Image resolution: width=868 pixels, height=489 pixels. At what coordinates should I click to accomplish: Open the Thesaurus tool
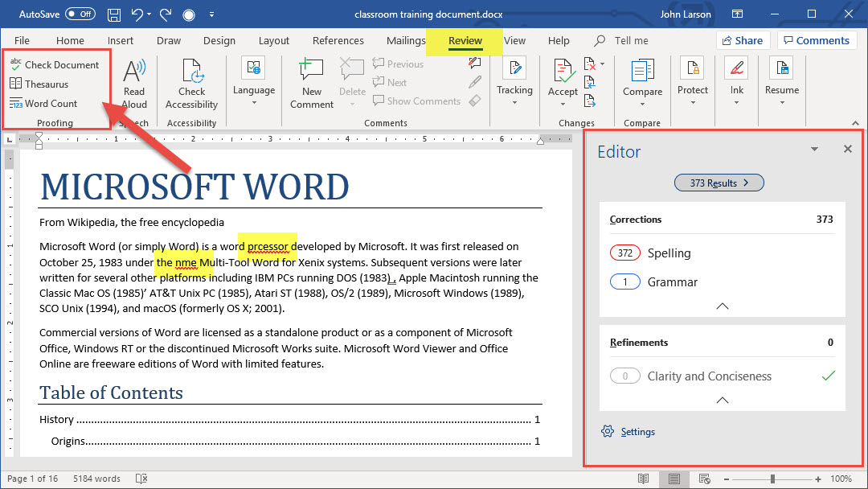[46, 84]
